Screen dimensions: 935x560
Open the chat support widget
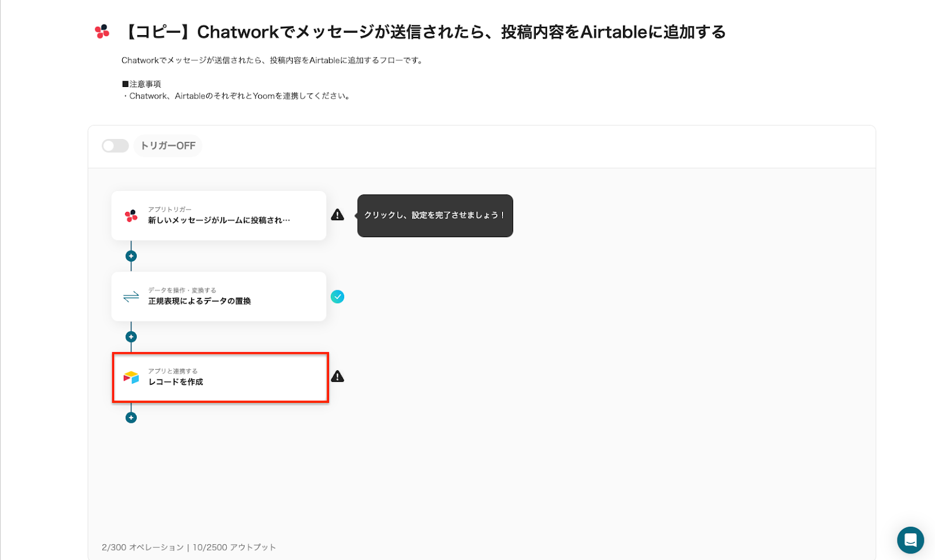[x=910, y=540]
